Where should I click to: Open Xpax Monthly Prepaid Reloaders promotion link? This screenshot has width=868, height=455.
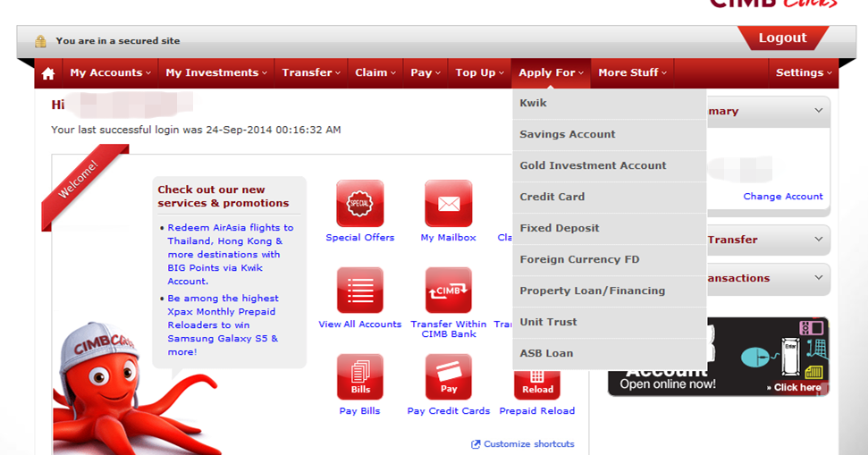point(223,324)
